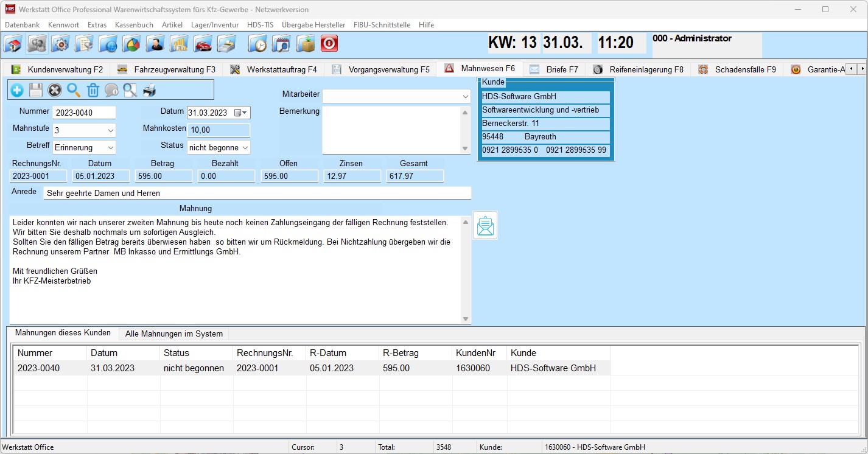The image size is (868, 454).
Task: Save the Mahnung with floppy disk icon
Action: (x=36, y=91)
